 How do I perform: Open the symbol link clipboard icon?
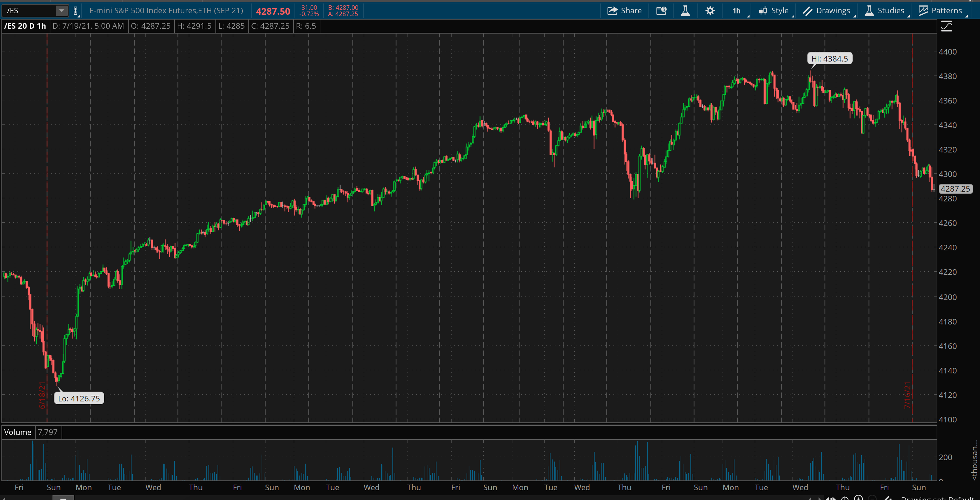tap(75, 10)
